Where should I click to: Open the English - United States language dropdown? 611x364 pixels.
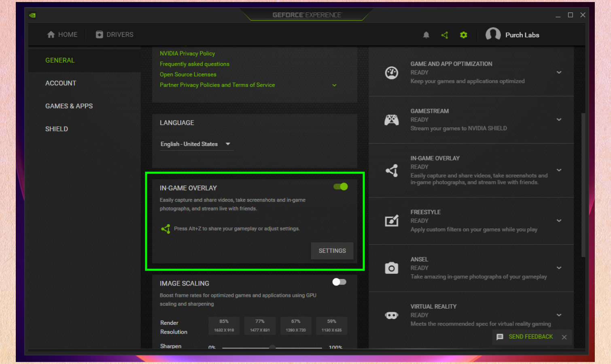click(x=197, y=144)
